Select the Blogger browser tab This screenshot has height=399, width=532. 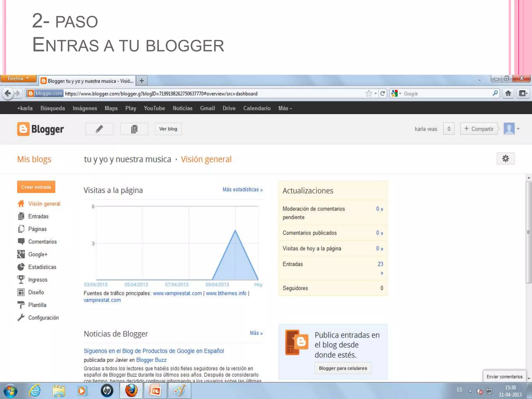coord(87,81)
